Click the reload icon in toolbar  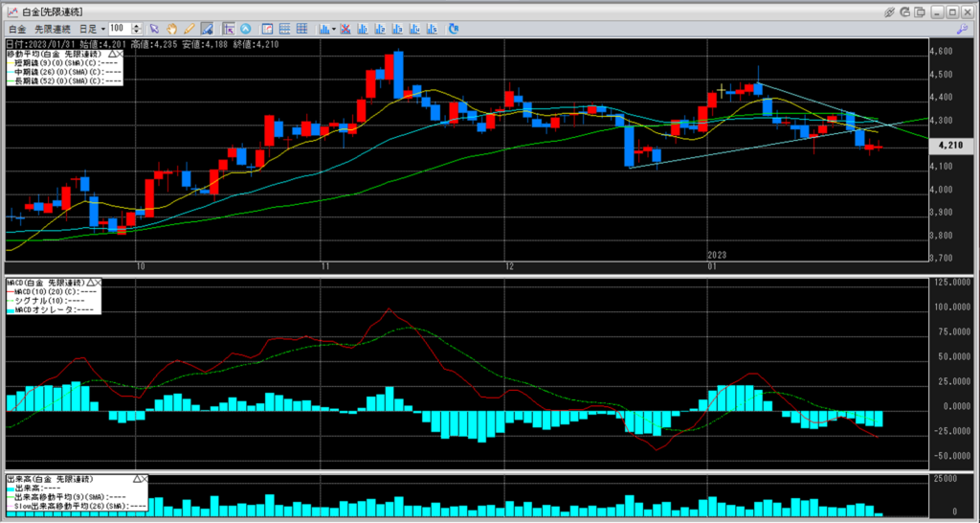point(453,29)
